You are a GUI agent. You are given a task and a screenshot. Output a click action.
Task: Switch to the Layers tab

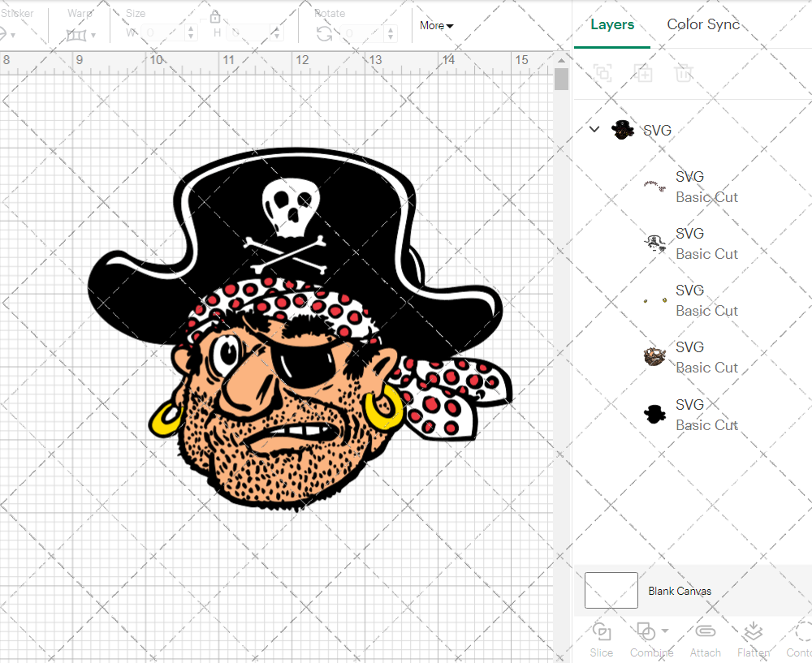coord(612,24)
